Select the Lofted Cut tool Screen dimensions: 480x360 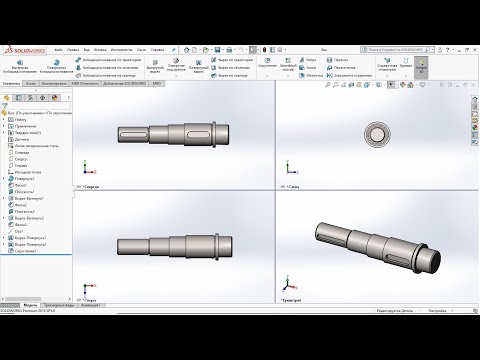(231, 68)
